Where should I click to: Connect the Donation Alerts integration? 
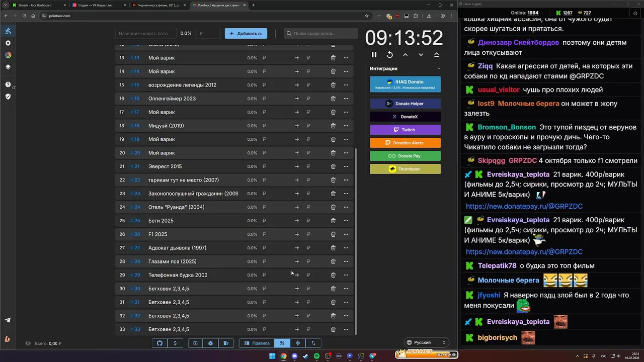click(x=405, y=143)
